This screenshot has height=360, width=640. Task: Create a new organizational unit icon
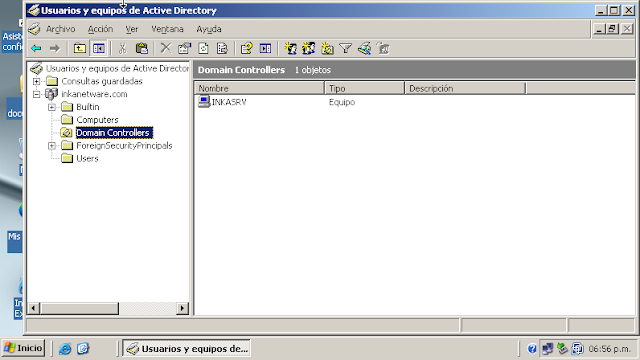[x=327, y=49]
